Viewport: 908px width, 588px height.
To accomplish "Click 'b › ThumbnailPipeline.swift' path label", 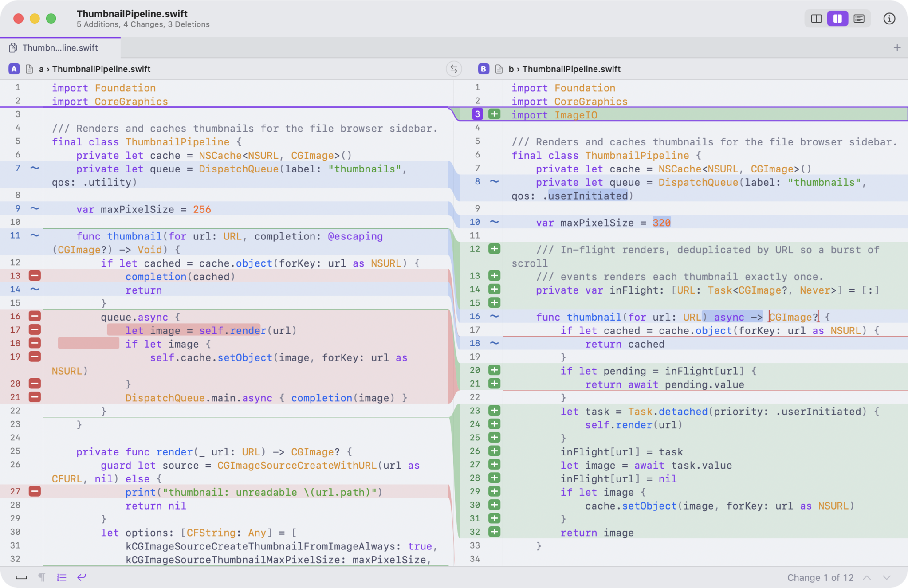I will (564, 69).
